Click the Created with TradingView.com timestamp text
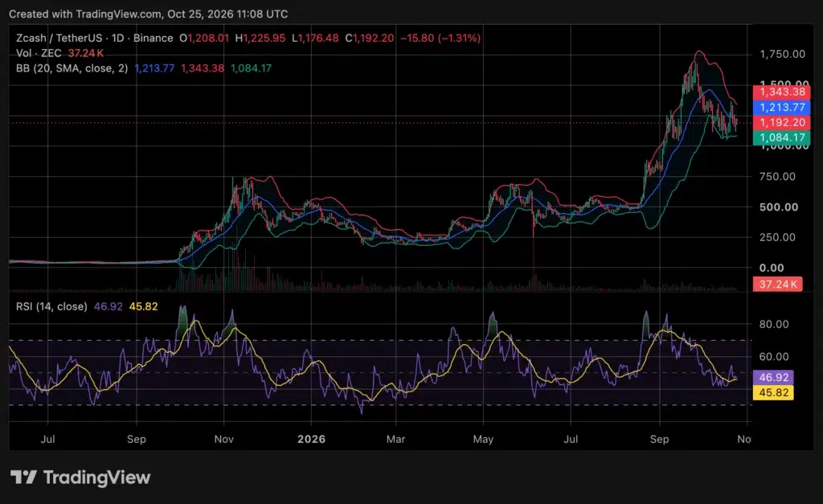Image resolution: width=823 pixels, height=504 pixels. tap(149, 14)
